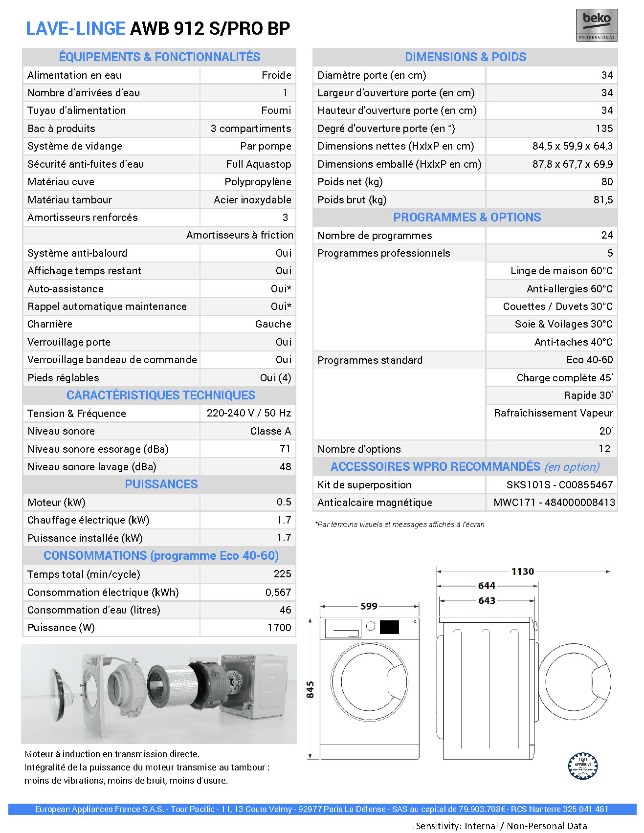Click the '84,5 x 59,9 x 64,3' dimensions value
This screenshot has width=644, height=833.
[x=573, y=146]
